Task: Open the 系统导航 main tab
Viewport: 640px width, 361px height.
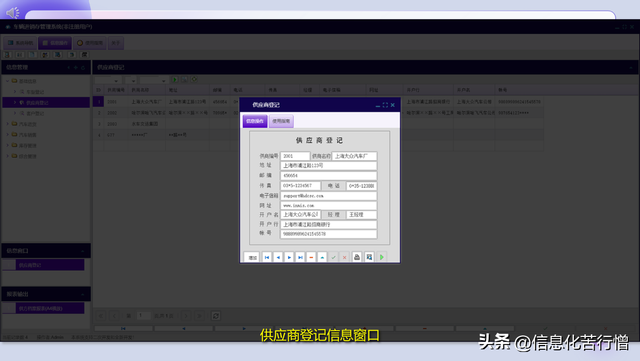Action: 20,43
